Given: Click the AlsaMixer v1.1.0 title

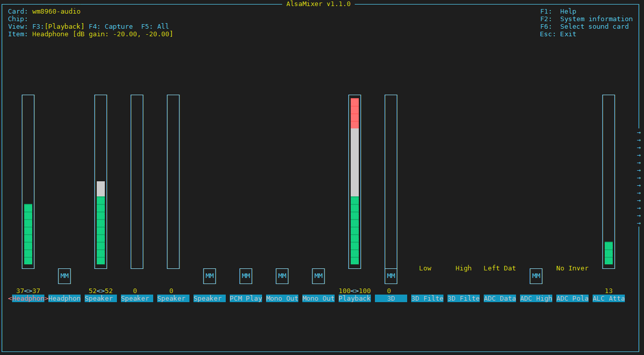Looking at the screenshot, I should (x=318, y=4).
